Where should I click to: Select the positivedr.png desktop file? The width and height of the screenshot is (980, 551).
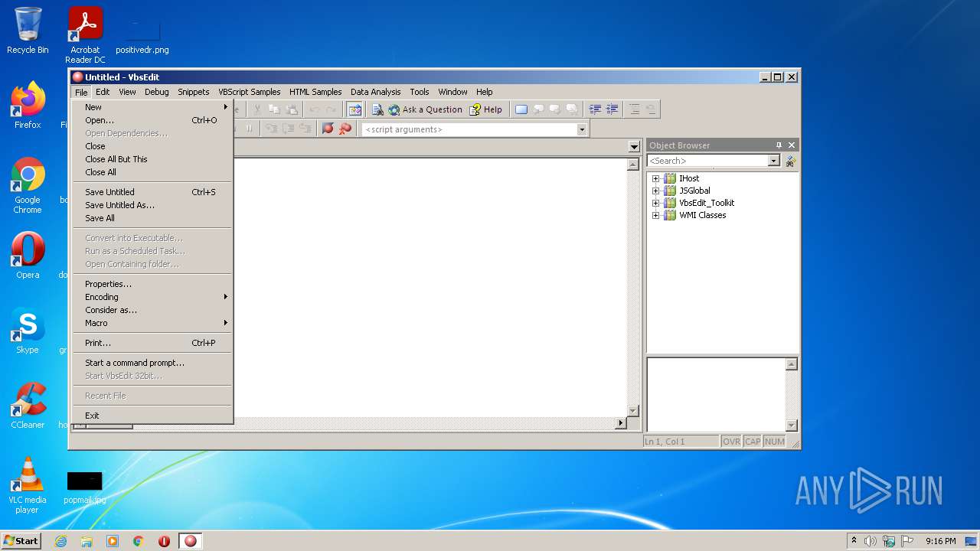click(x=142, y=35)
